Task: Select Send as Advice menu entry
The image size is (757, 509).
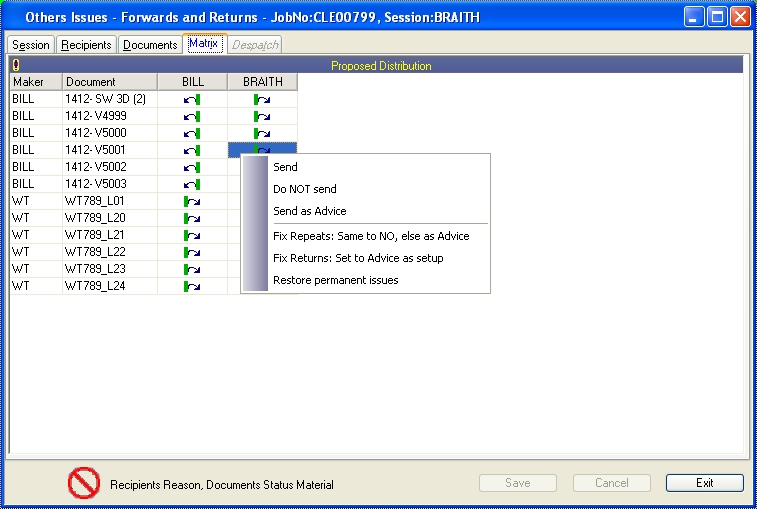Action: tap(309, 211)
